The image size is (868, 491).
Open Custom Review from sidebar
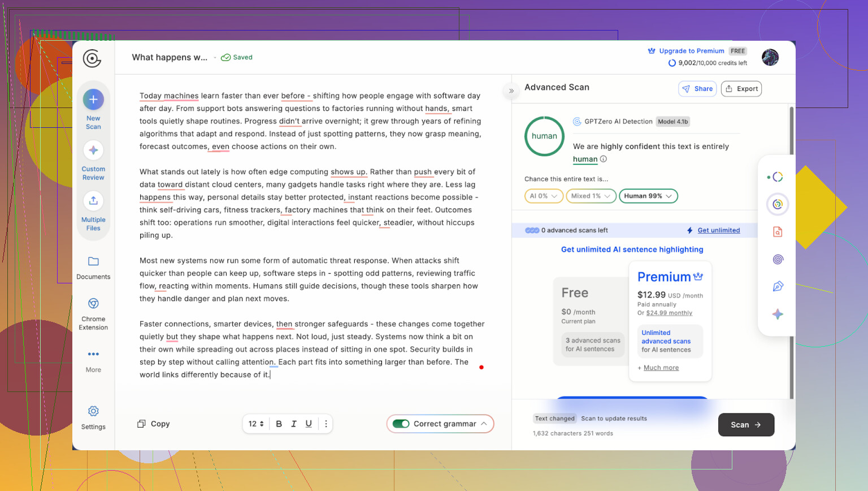click(x=93, y=150)
